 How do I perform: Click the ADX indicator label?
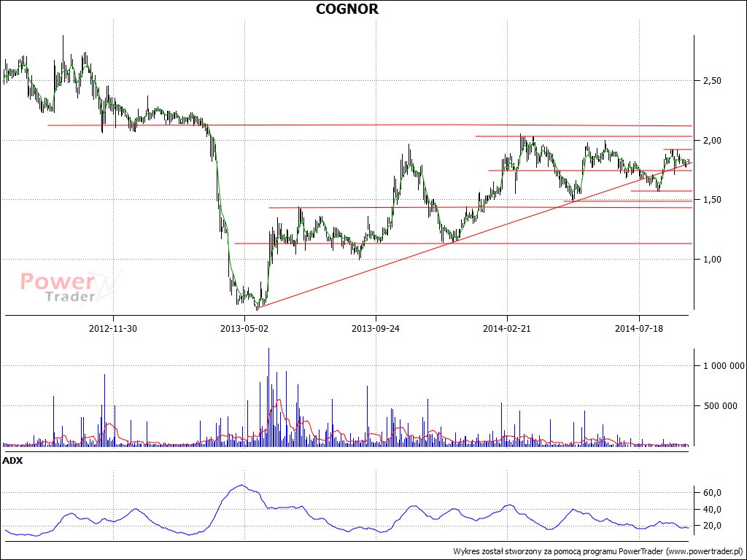click(x=13, y=461)
